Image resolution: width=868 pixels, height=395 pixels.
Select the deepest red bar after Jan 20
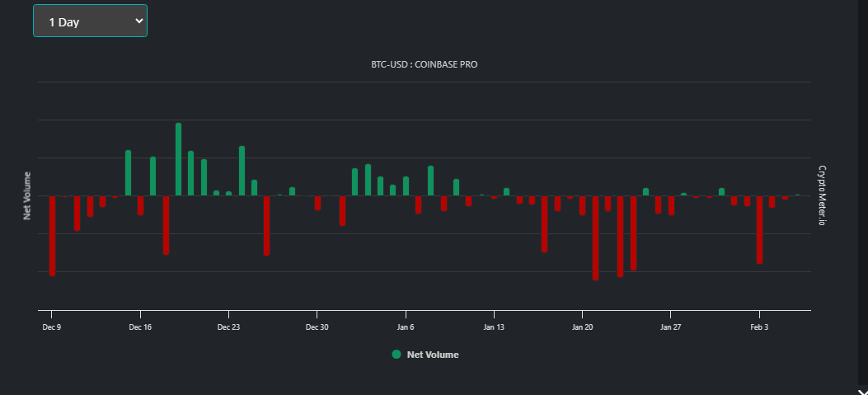pos(596,237)
